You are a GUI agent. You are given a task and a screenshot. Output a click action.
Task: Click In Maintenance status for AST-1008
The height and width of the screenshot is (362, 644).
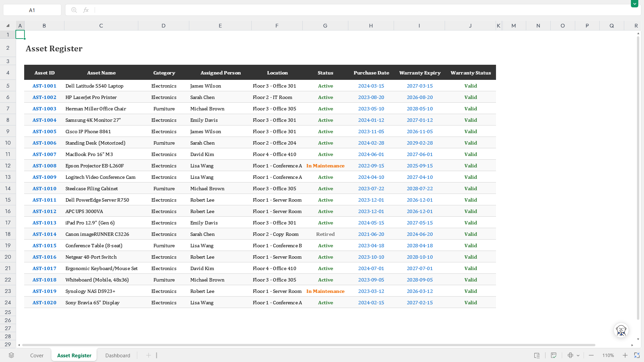(x=325, y=166)
